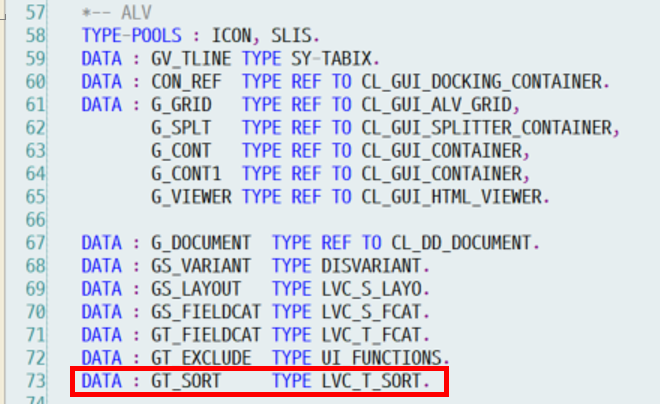This screenshot has width=660, height=407.
Task: Click the class CL_GUI_DOCKING_CONTAINER
Action: [482, 82]
